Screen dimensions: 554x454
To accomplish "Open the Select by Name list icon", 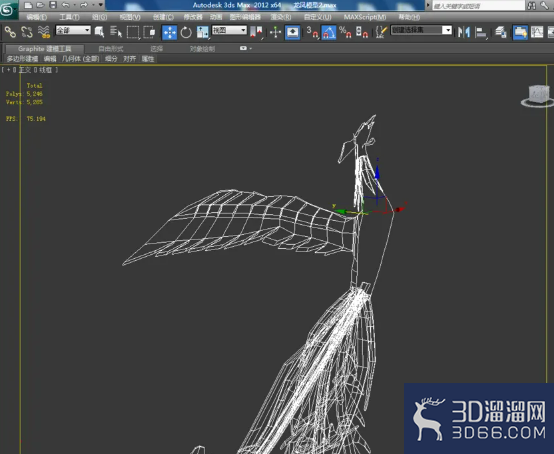I will coord(116,32).
